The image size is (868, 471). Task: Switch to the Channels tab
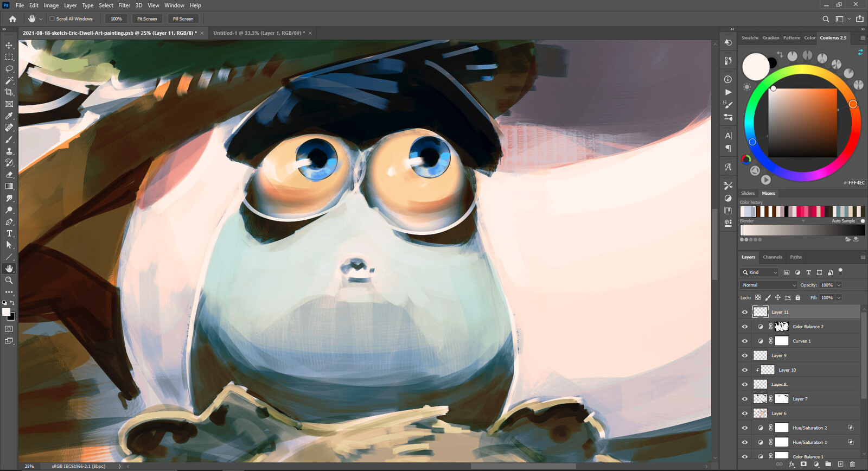pos(773,257)
